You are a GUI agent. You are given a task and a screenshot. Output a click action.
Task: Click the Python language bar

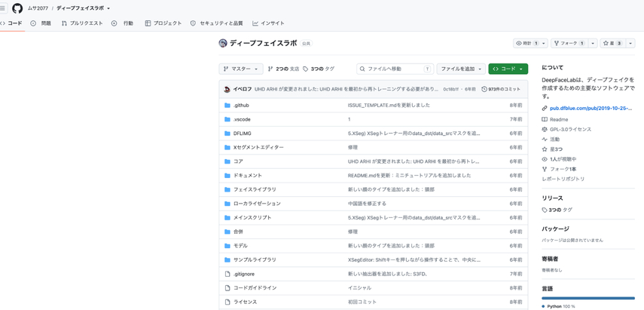[x=588, y=298]
